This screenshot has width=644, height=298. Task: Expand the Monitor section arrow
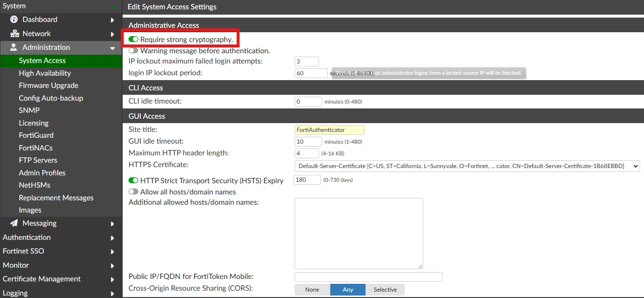point(112,266)
